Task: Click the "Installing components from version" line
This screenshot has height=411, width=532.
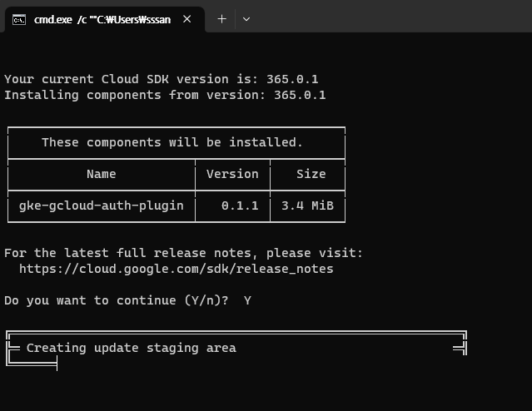Action: pos(165,95)
